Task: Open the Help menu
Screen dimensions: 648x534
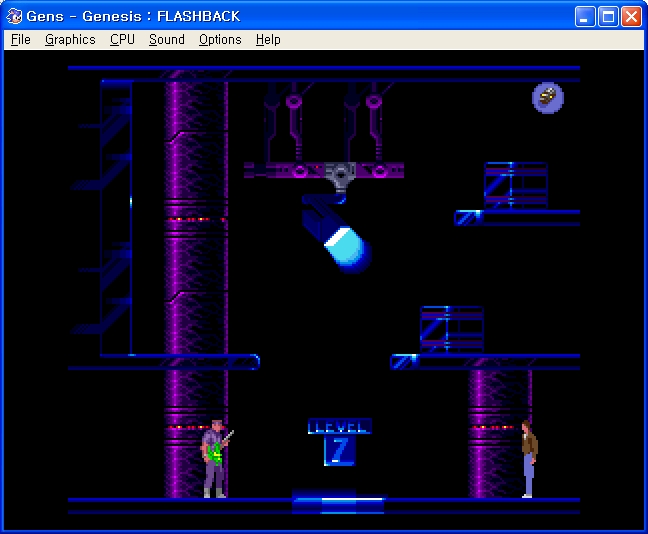Action: [268, 39]
